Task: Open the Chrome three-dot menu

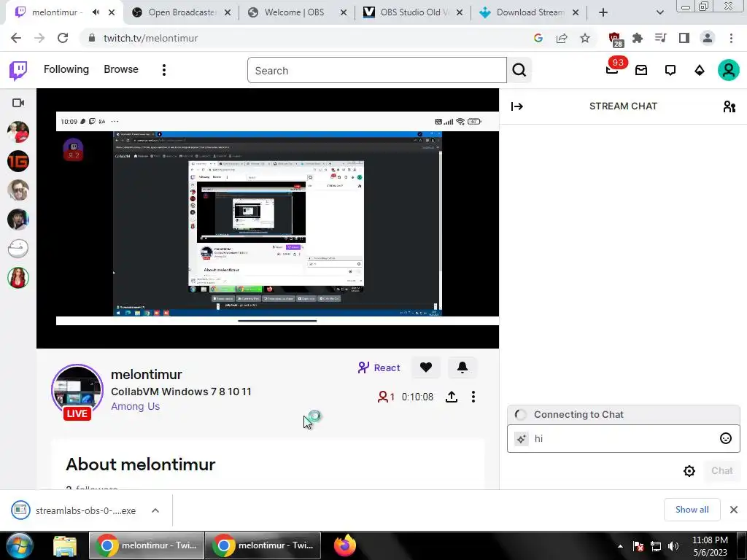Action: [731, 38]
